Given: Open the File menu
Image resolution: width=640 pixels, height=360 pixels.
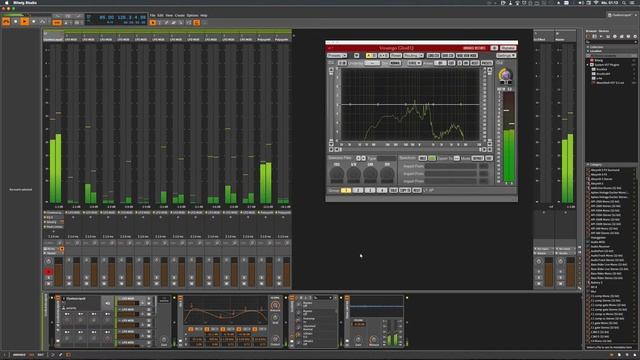Looking at the screenshot, I should point(152,16).
